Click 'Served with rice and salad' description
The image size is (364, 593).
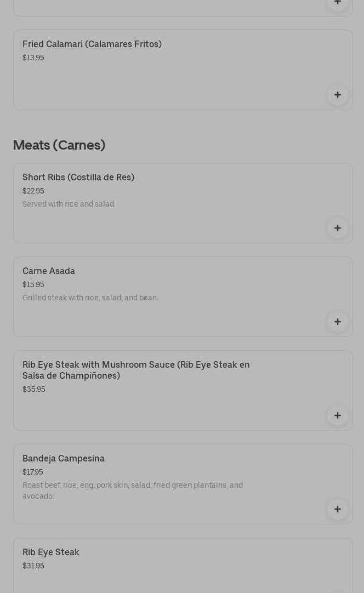69,204
